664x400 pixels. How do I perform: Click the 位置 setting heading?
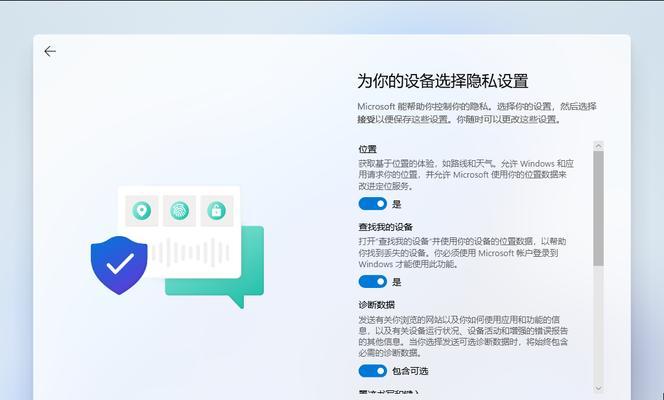368,149
